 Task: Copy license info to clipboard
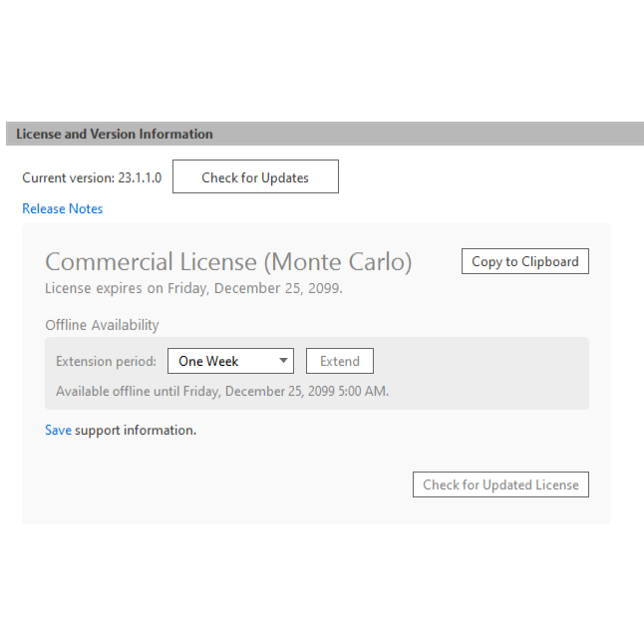pos(524,261)
